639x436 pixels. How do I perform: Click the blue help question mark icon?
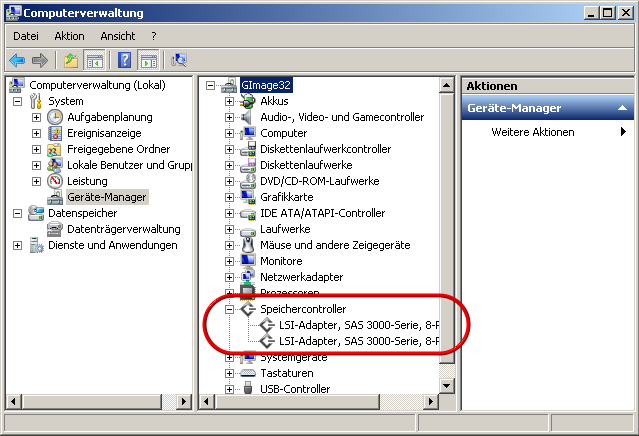click(125, 60)
